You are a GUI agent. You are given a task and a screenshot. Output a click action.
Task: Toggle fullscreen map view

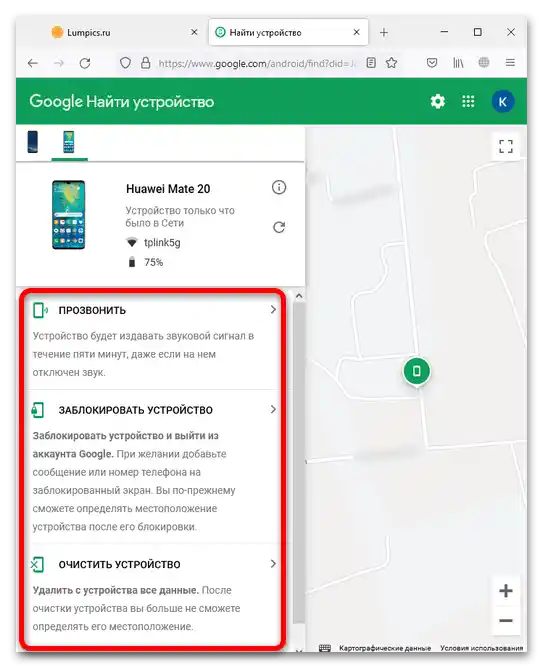pyautogui.click(x=506, y=147)
